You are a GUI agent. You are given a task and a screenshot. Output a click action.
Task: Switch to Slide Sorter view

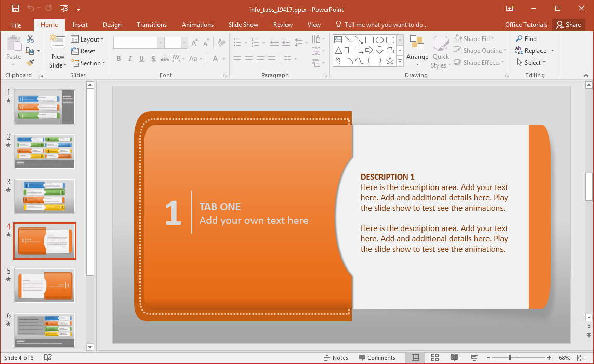(435, 358)
